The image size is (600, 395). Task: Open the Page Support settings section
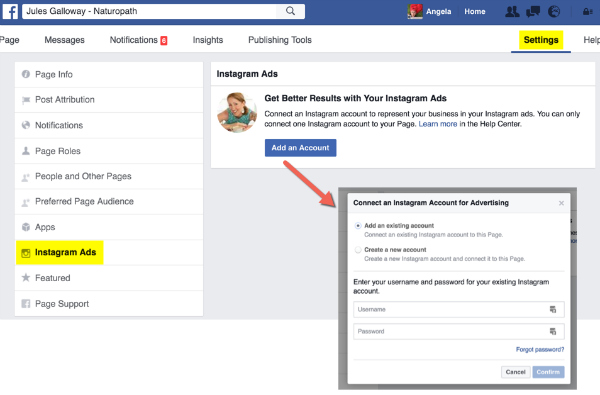(109, 304)
